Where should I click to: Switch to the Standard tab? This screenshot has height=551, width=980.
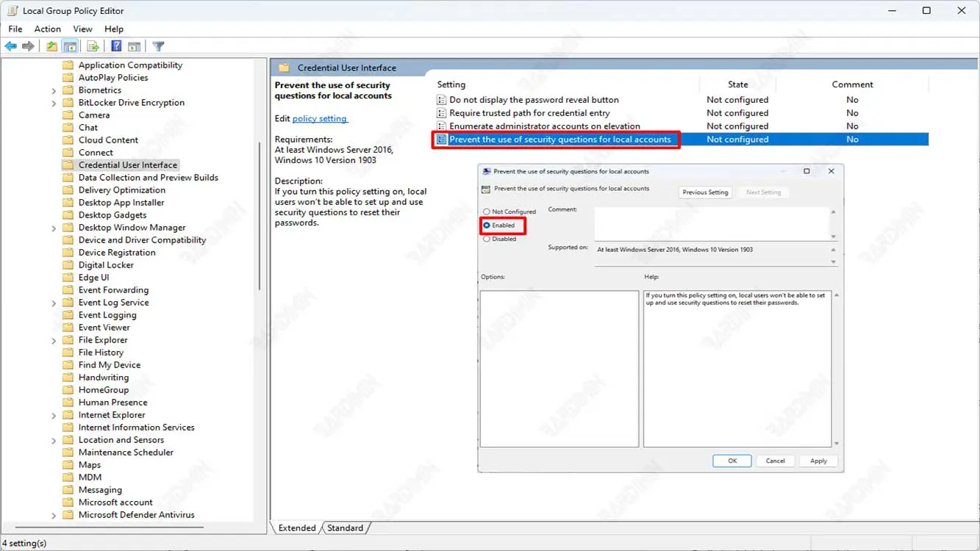pos(345,528)
